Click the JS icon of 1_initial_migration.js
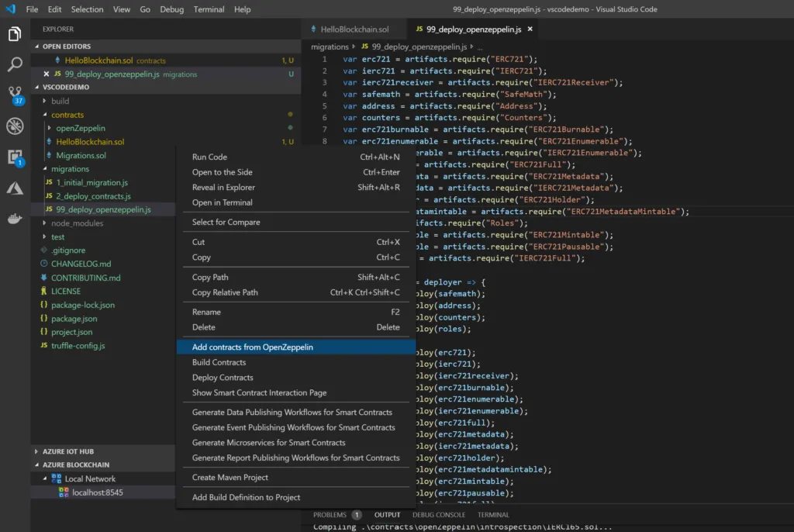The width and height of the screenshot is (794, 532). 49,182
